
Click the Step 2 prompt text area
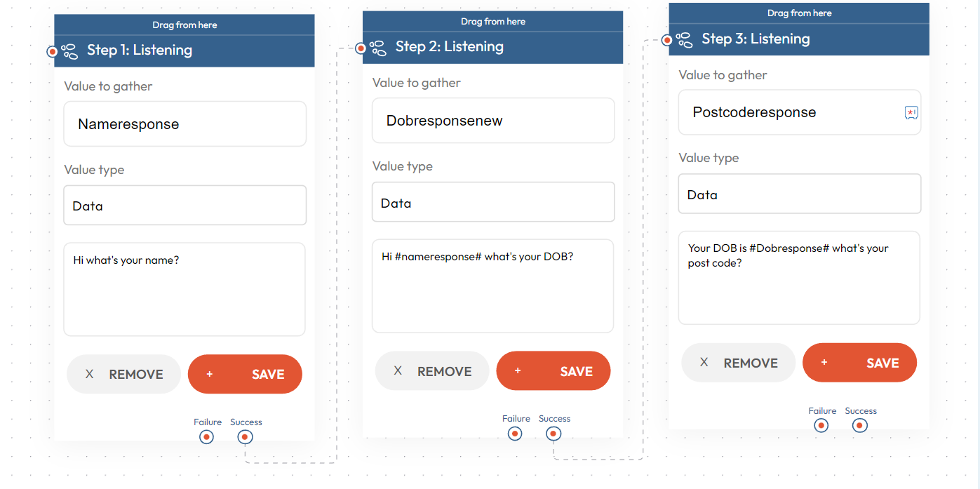coord(493,286)
